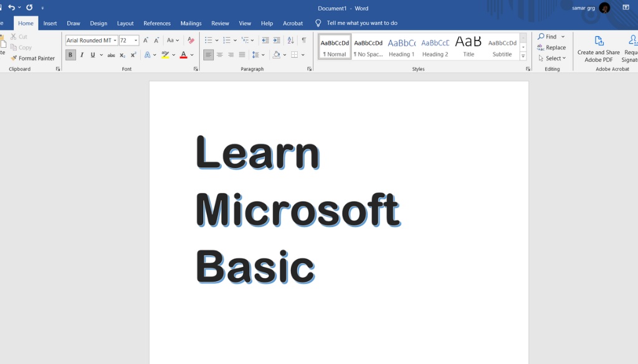
Task: Click the Line and Paragraph Spacing icon
Action: [x=255, y=55]
